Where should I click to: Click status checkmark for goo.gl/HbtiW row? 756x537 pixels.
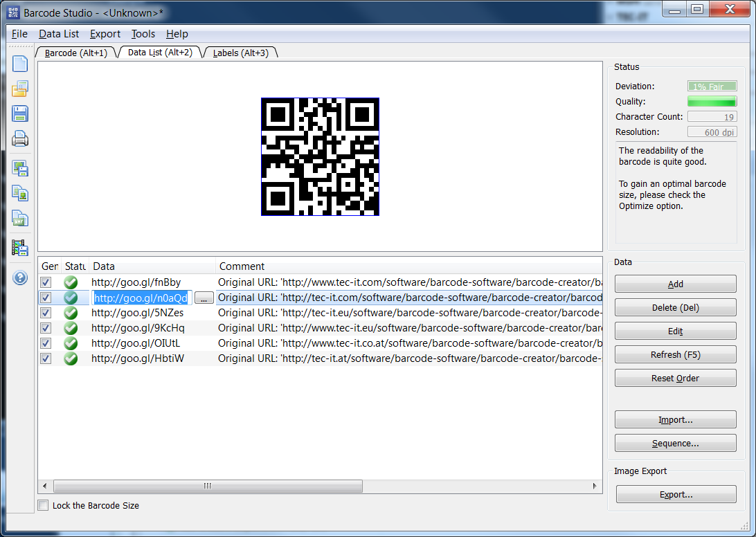[71, 358]
